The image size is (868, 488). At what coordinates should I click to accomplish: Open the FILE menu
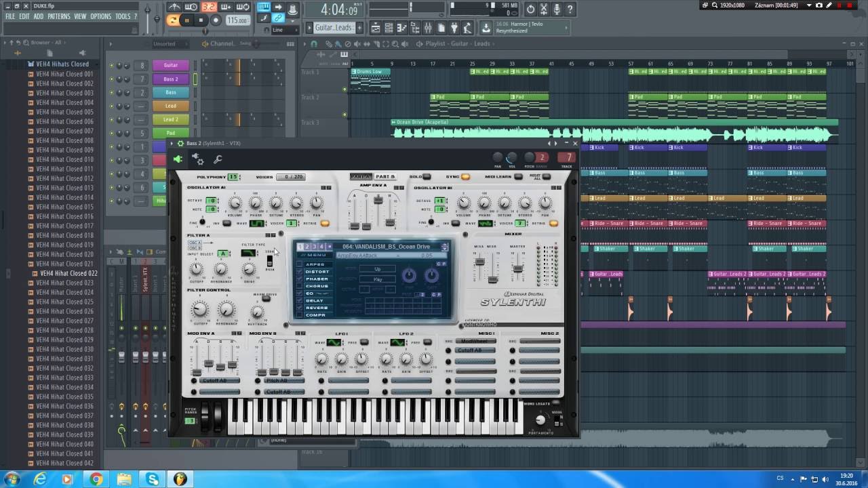pyautogui.click(x=10, y=16)
